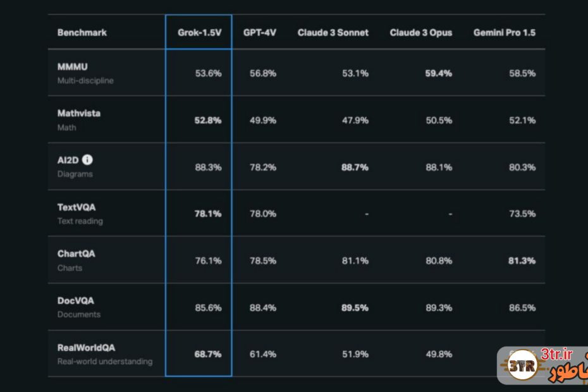Click the info icon beside AI2D
588x392 pixels.
point(87,160)
